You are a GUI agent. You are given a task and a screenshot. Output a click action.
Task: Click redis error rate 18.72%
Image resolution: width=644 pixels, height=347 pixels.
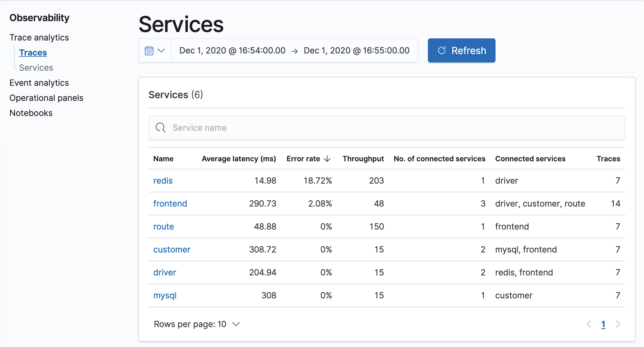point(317,181)
